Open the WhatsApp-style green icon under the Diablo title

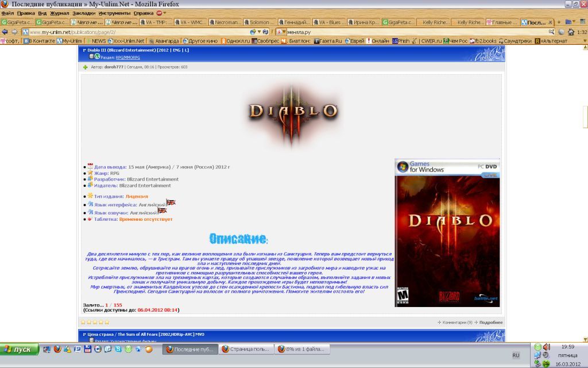(x=97, y=56)
